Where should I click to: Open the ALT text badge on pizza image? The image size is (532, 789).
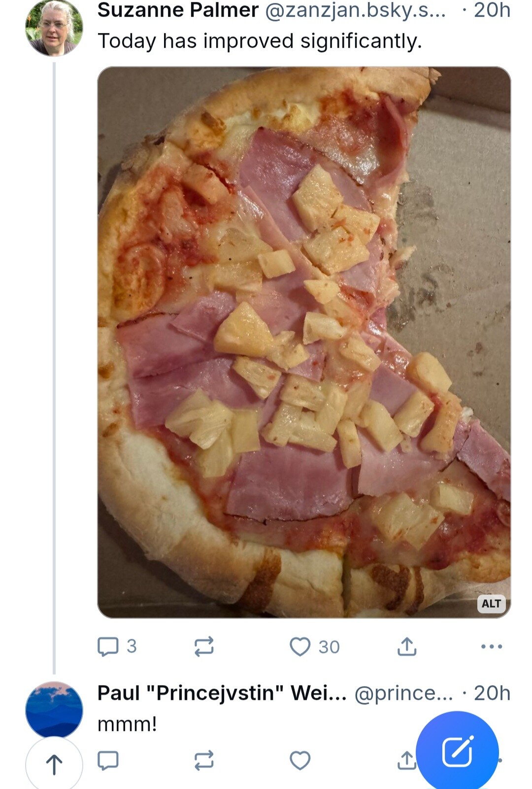click(491, 603)
